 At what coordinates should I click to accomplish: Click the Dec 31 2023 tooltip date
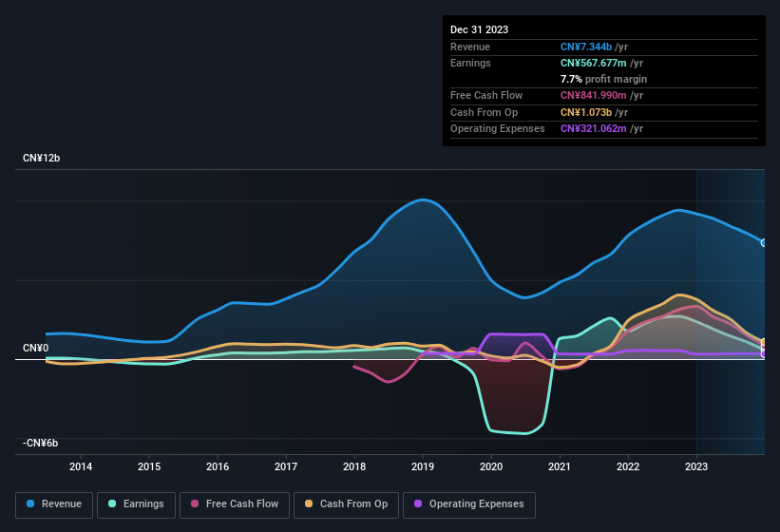point(479,29)
